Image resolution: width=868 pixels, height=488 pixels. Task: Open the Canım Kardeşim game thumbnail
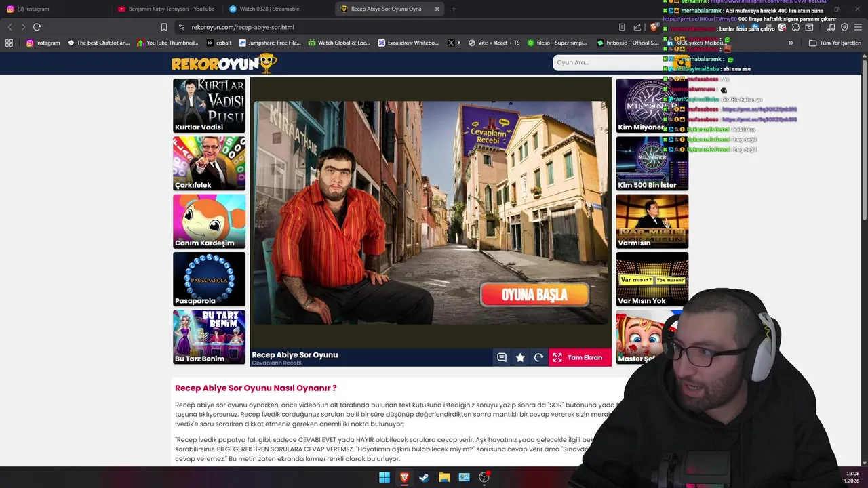tap(209, 221)
